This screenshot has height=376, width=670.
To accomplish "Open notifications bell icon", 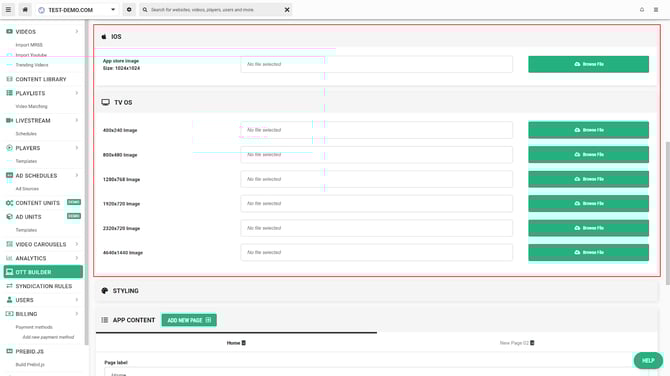I will [642, 9].
